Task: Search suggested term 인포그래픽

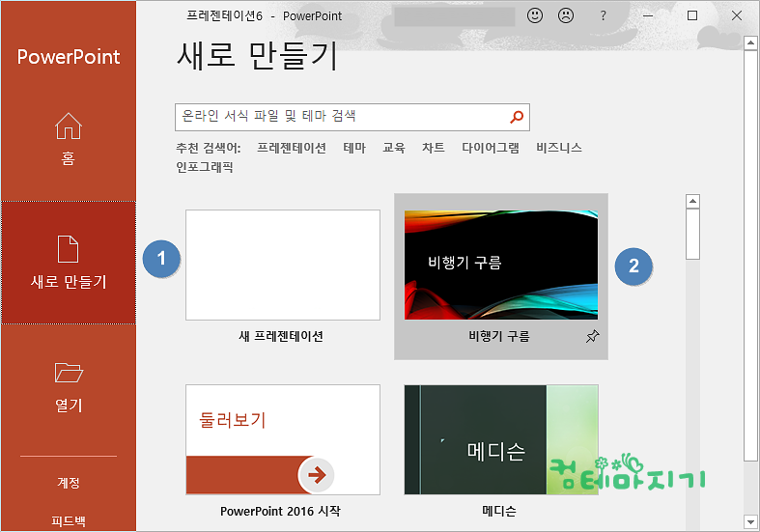Action: point(205,167)
